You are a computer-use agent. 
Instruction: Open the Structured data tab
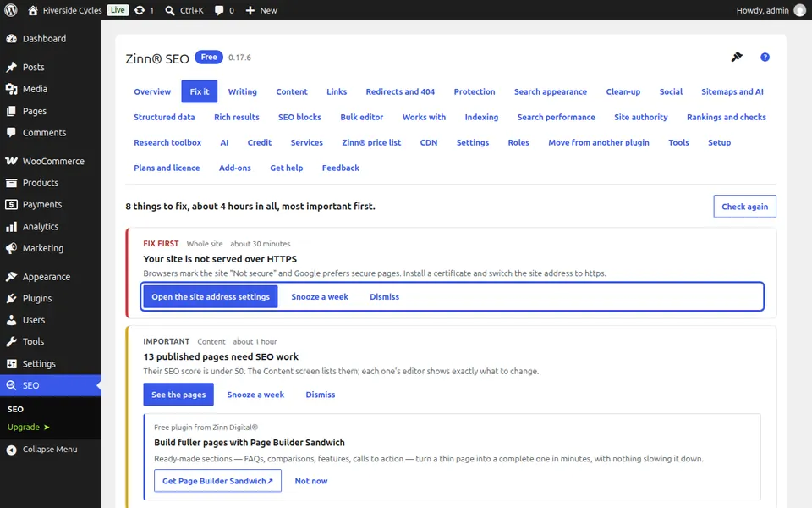[x=164, y=117]
